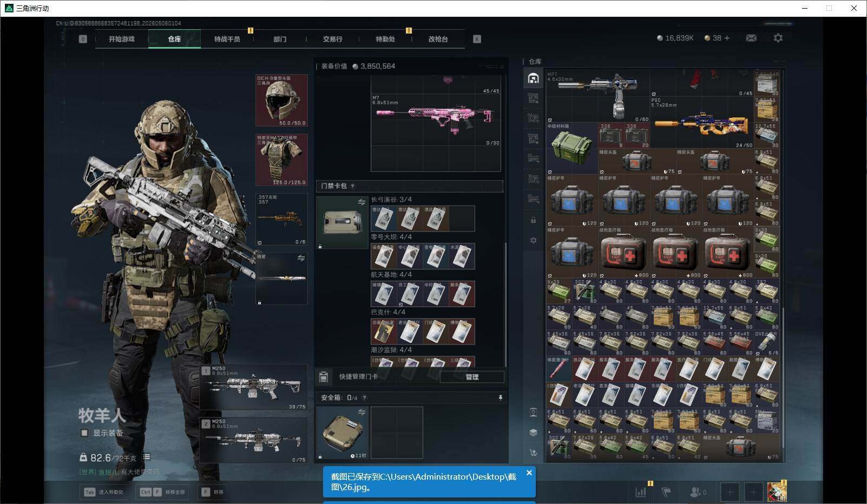Open the 部门 tab

[x=280, y=39]
